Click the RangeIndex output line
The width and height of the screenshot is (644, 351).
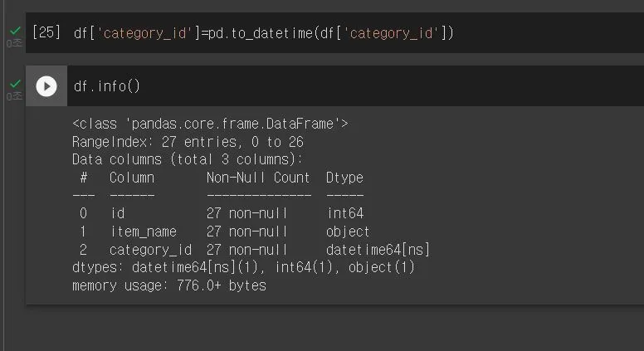(x=188, y=142)
